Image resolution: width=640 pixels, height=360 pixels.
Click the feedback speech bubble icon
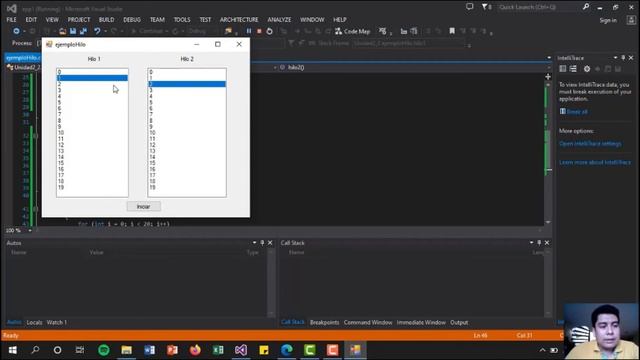click(470, 7)
